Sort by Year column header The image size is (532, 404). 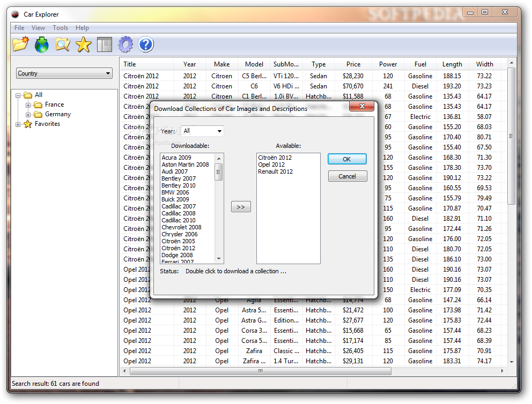(190, 64)
